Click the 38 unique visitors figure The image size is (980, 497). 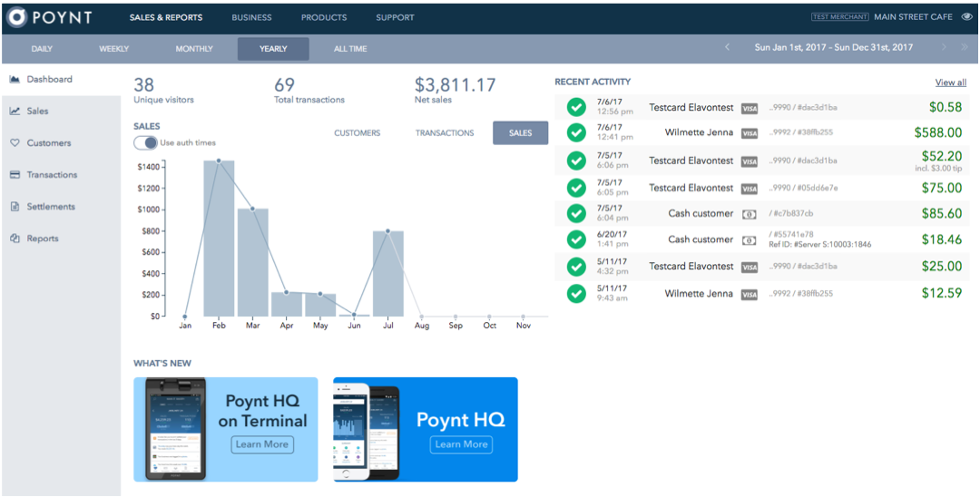(143, 85)
